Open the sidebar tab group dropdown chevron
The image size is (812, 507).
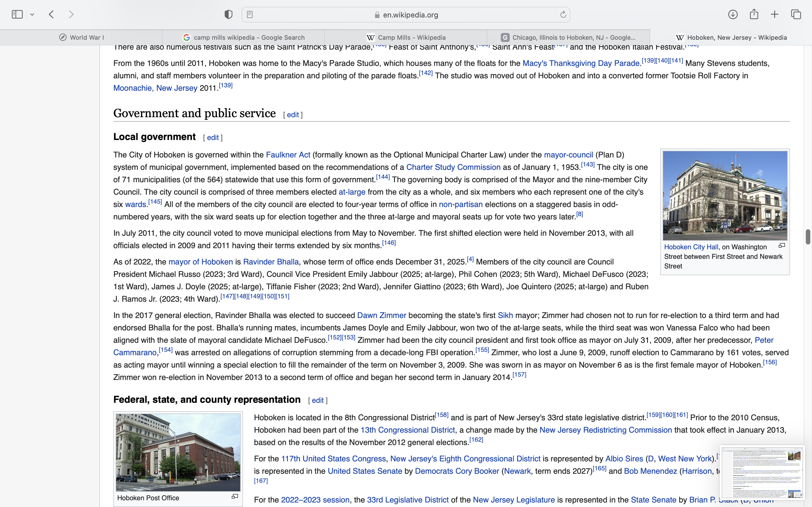click(x=32, y=14)
